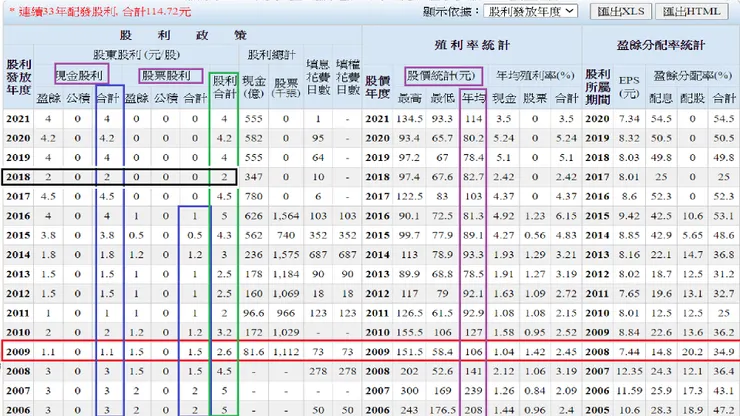740x416 pixels.
Task: Click the 股東股利(元/股) header
Action: click(x=136, y=55)
